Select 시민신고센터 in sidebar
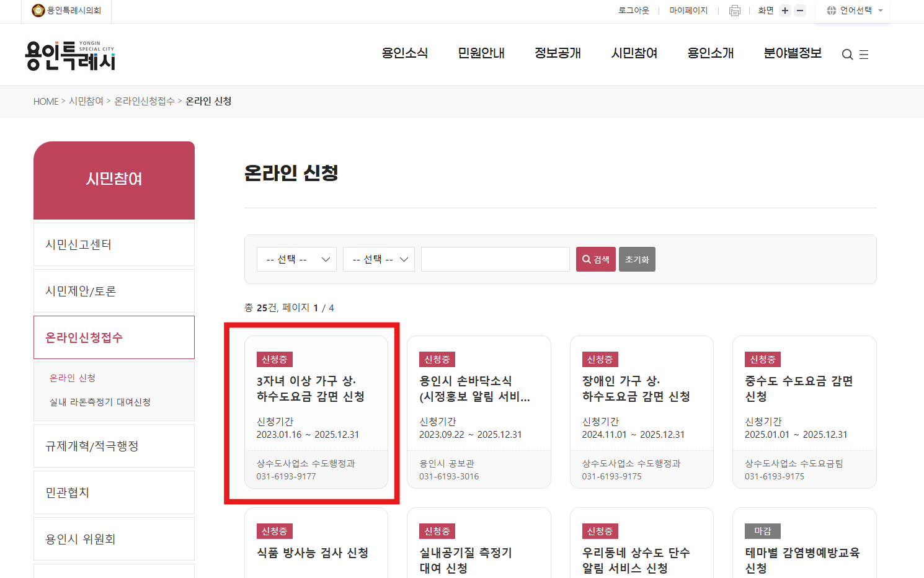The width and height of the screenshot is (924, 578). click(114, 244)
